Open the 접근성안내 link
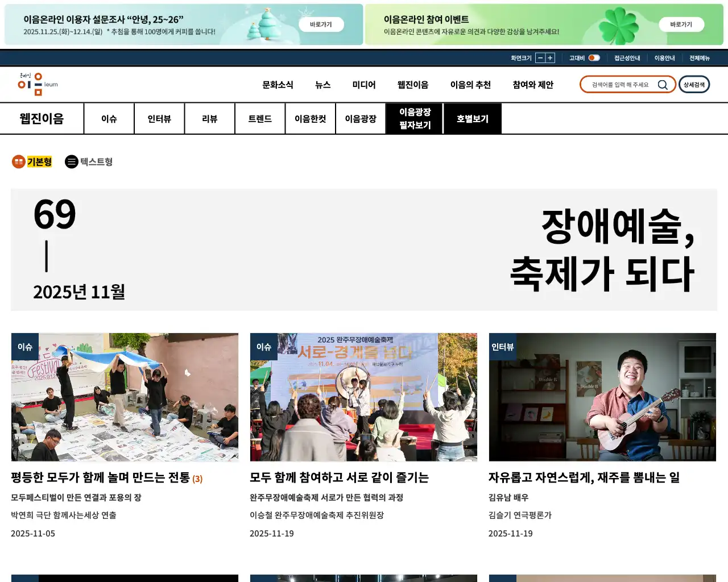The height and width of the screenshot is (582, 728). [x=627, y=58]
